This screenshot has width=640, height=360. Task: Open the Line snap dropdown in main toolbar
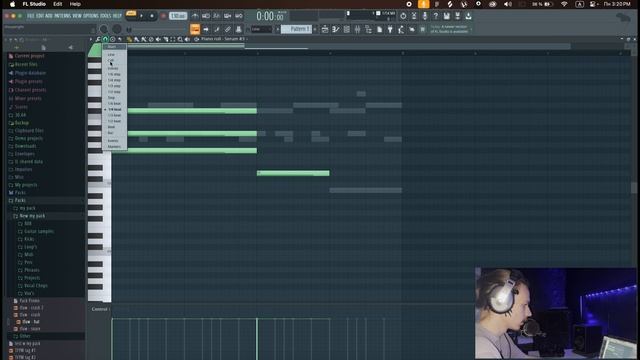click(x=261, y=29)
